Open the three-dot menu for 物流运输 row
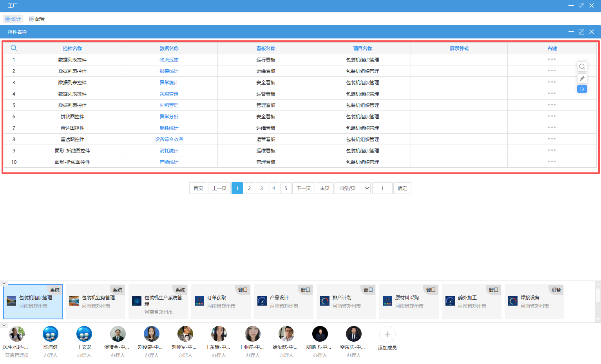 click(x=552, y=60)
